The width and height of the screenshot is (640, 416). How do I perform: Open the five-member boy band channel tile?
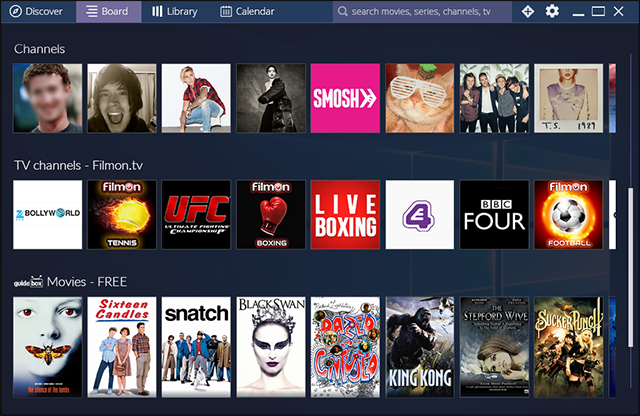(494, 98)
